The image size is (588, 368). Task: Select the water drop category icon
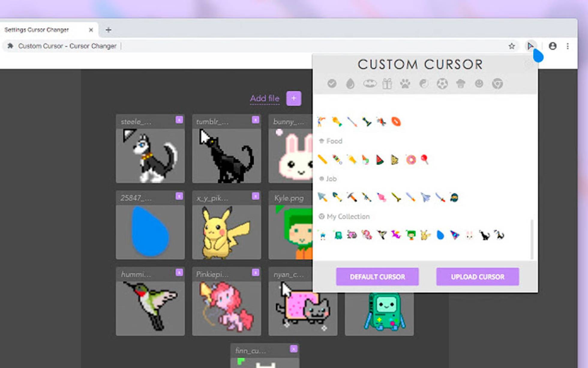(350, 84)
